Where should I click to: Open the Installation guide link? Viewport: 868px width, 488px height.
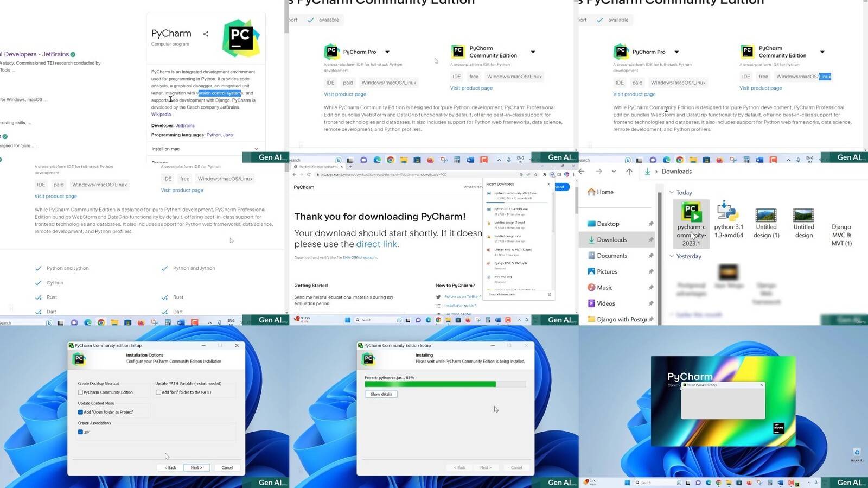pos(460,306)
